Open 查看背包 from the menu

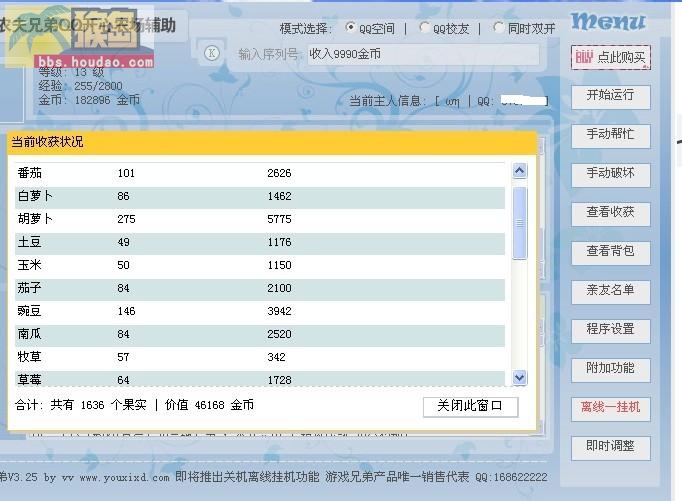[611, 253]
